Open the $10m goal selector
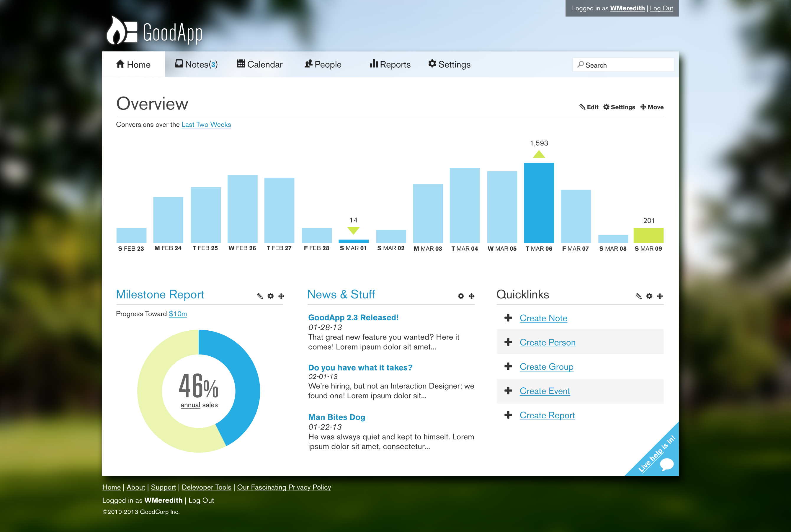This screenshot has width=791, height=532. click(178, 314)
